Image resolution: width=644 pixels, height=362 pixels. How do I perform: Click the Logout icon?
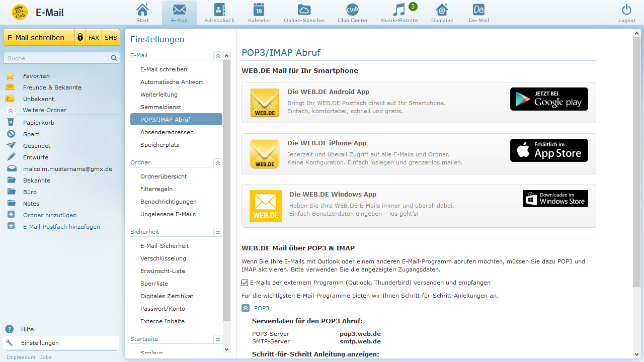pyautogui.click(x=626, y=13)
